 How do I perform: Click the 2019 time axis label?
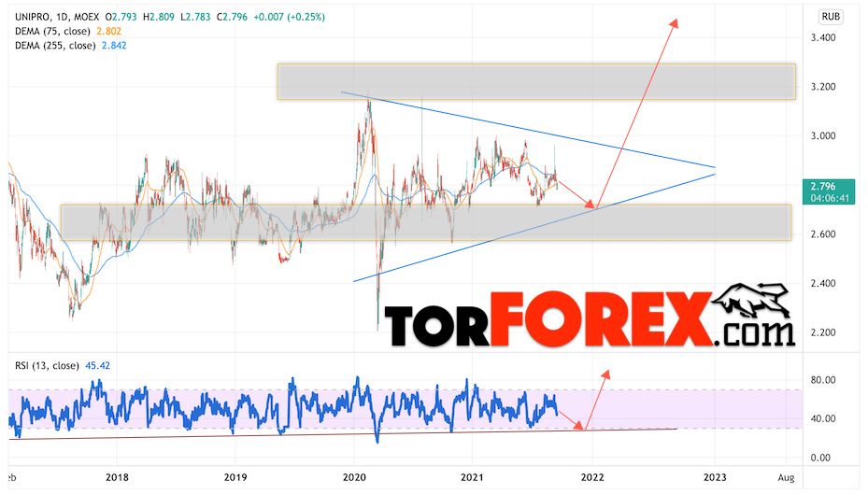click(x=235, y=477)
